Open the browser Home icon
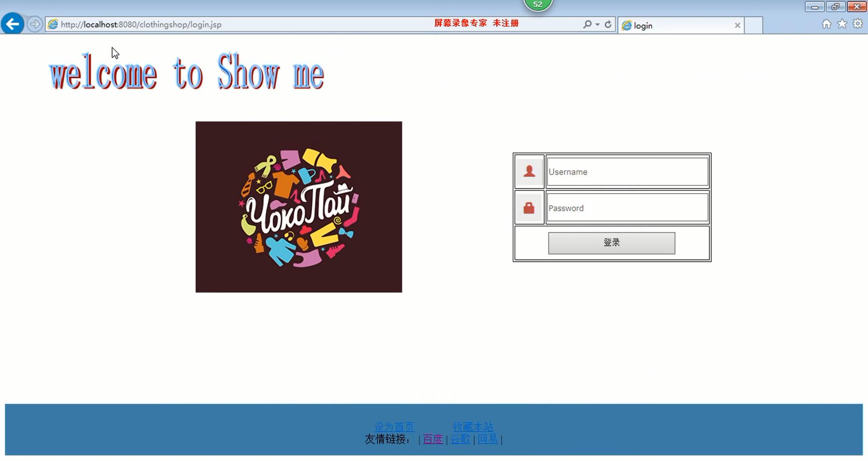The image size is (868, 461). [826, 24]
